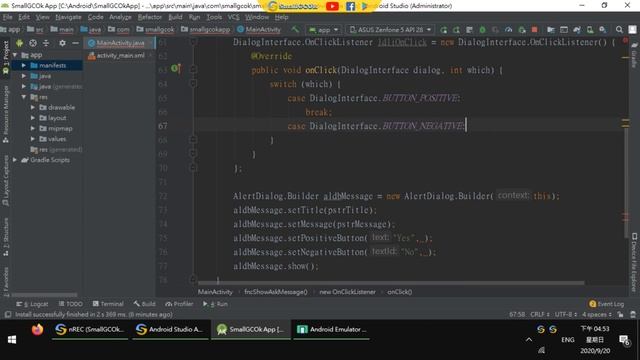Change UTF-8 file encoding in status bar

tap(566, 314)
